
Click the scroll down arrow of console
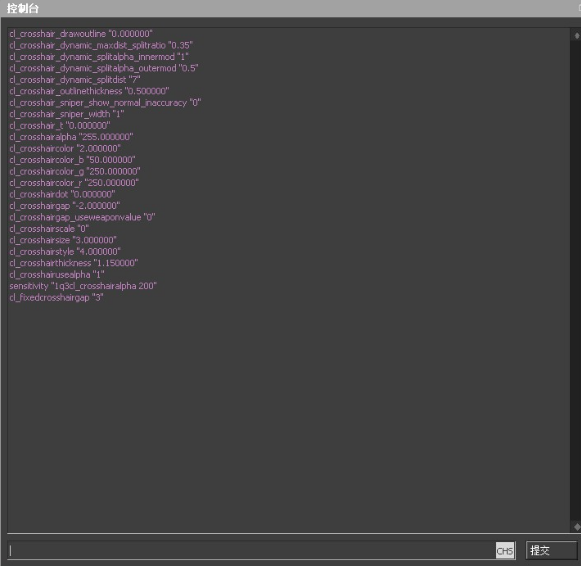point(577,526)
